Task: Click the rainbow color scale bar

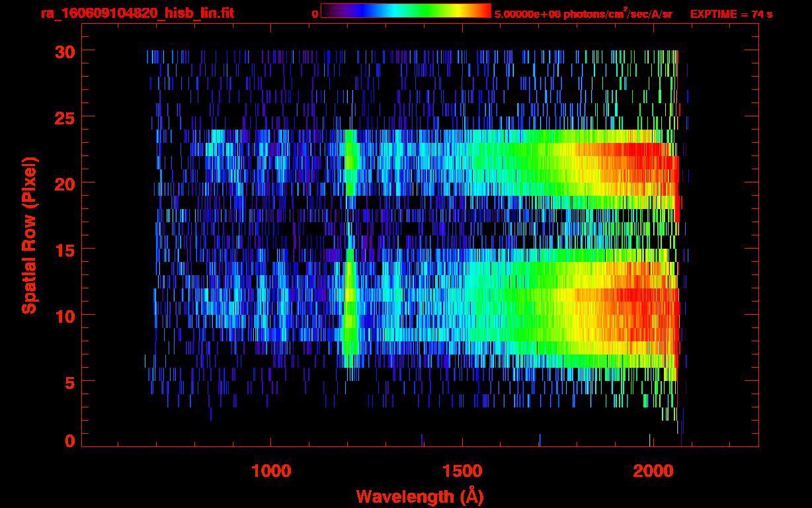Action: pyautogui.click(x=405, y=11)
